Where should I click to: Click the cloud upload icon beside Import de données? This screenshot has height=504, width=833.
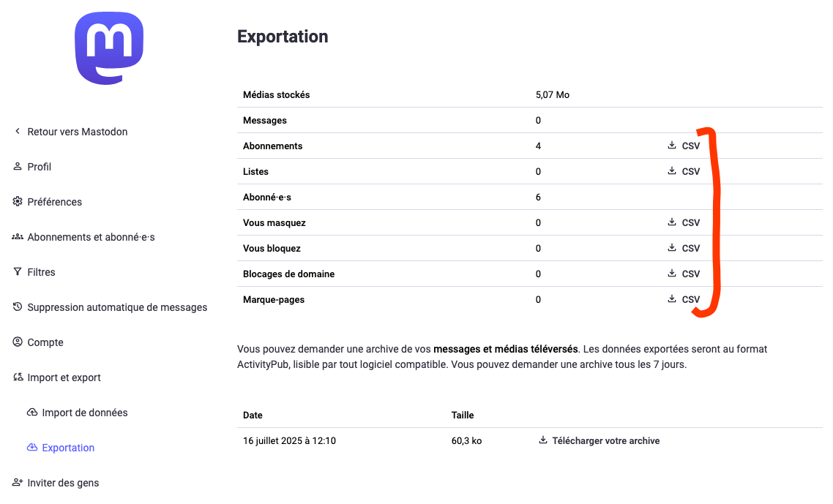(32, 412)
